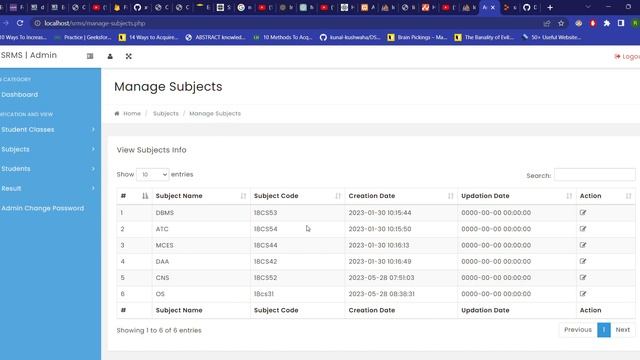Open '50+ Useful Website' bookmark

(x=552, y=37)
